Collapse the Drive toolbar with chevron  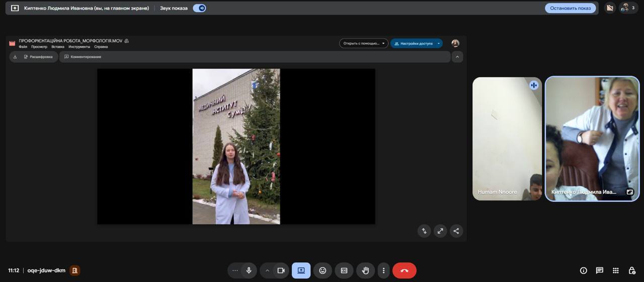(x=457, y=57)
